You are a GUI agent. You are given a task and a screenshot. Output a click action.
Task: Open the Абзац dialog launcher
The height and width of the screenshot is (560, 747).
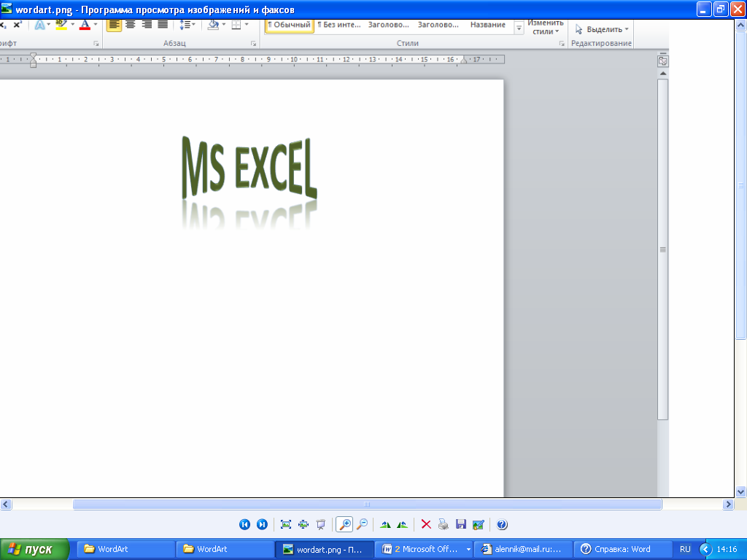(x=253, y=43)
